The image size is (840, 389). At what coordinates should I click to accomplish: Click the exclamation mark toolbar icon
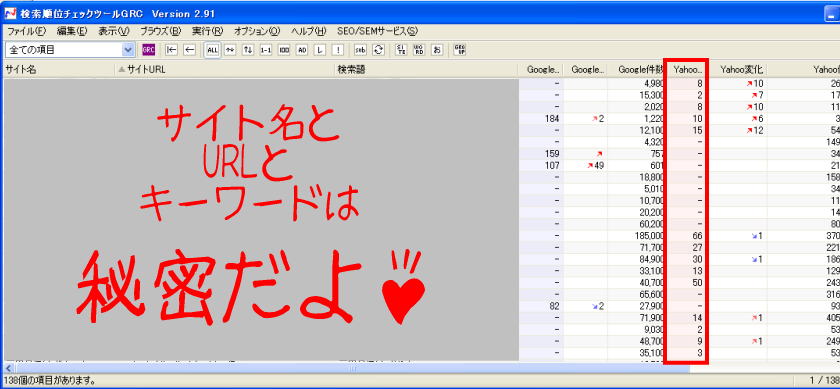tap(338, 50)
